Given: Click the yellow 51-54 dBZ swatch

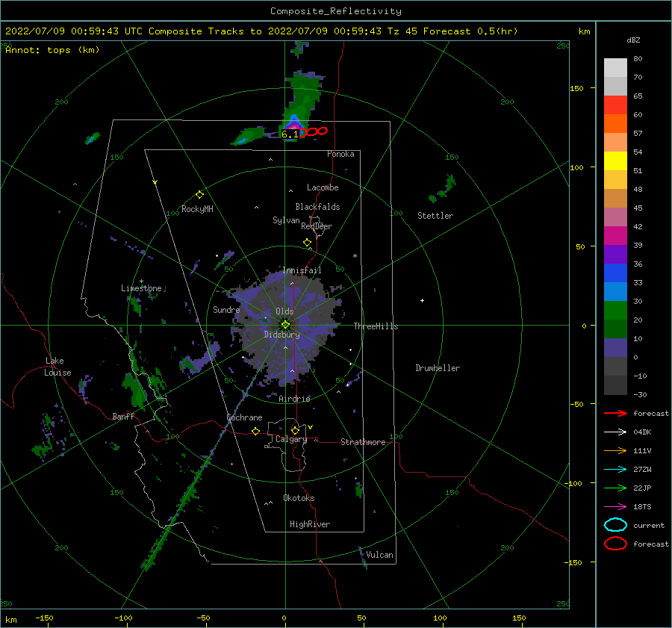Looking at the screenshot, I should pos(615,161).
